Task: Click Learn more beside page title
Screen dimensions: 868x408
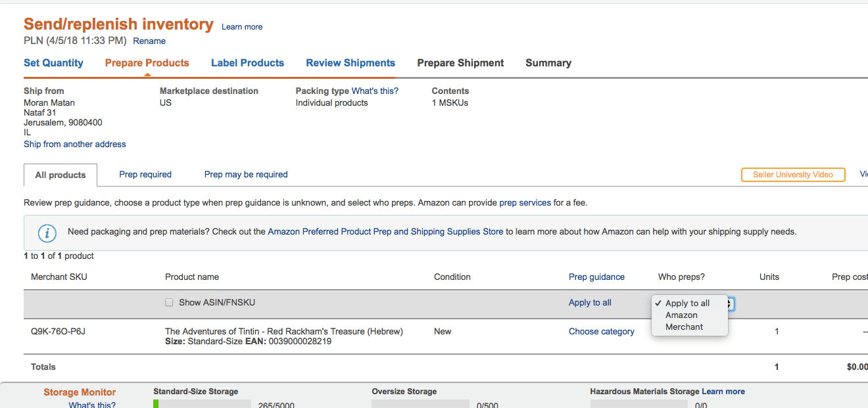Action: tap(242, 27)
